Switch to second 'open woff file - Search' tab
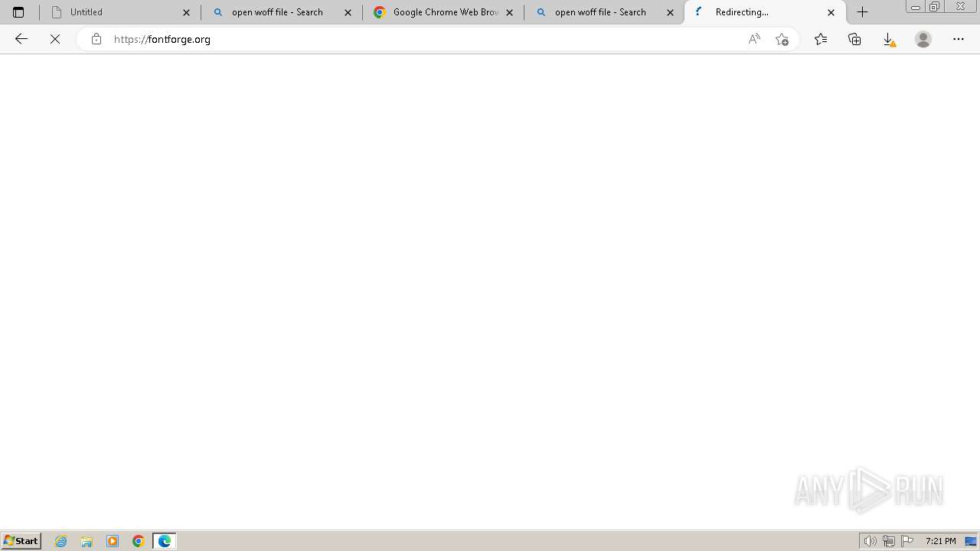 pyautogui.click(x=605, y=12)
